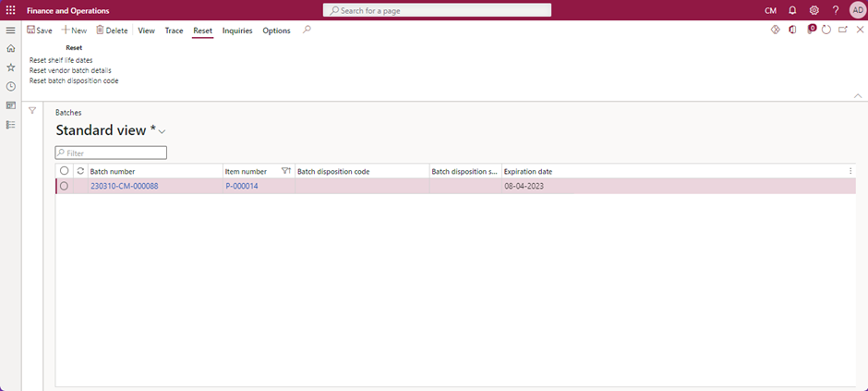Screen dimensions: 868x391
Task: Open grid options vertical dots
Action: point(850,171)
